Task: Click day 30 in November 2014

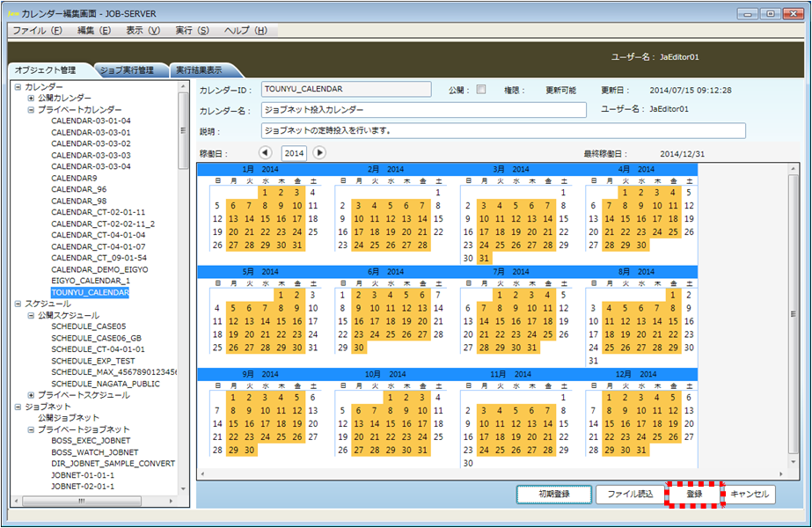Action: click(x=468, y=463)
